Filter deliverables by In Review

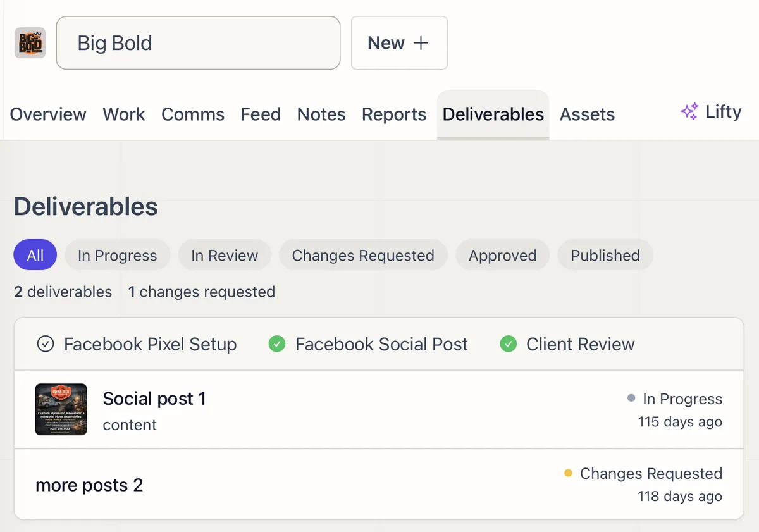(225, 256)
